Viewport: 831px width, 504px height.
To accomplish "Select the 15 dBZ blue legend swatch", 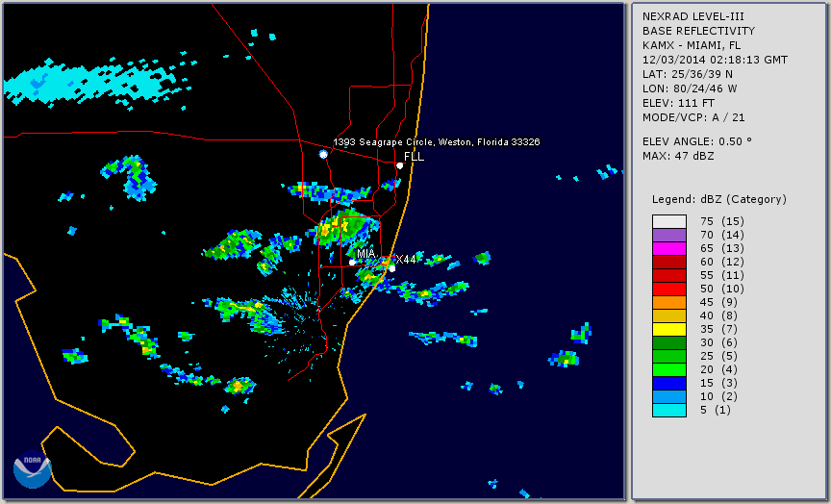I will [x=668, y=383].
